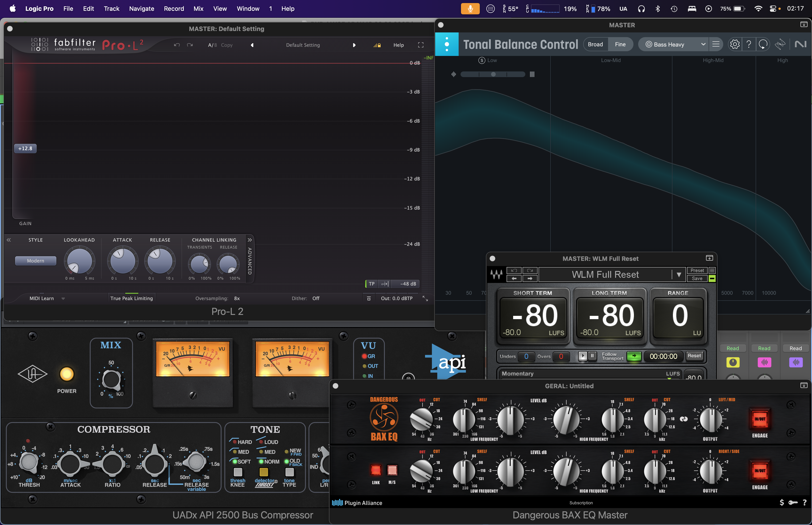Open the WLM hamburger menu icon beside Preset
The image size is (812, 525).
[x=712, y=270]
